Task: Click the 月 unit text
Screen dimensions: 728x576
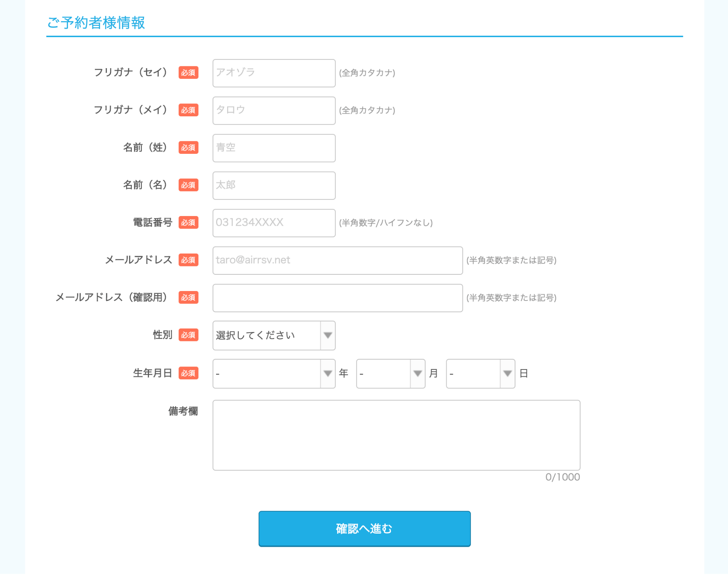Action: point(433,373)
